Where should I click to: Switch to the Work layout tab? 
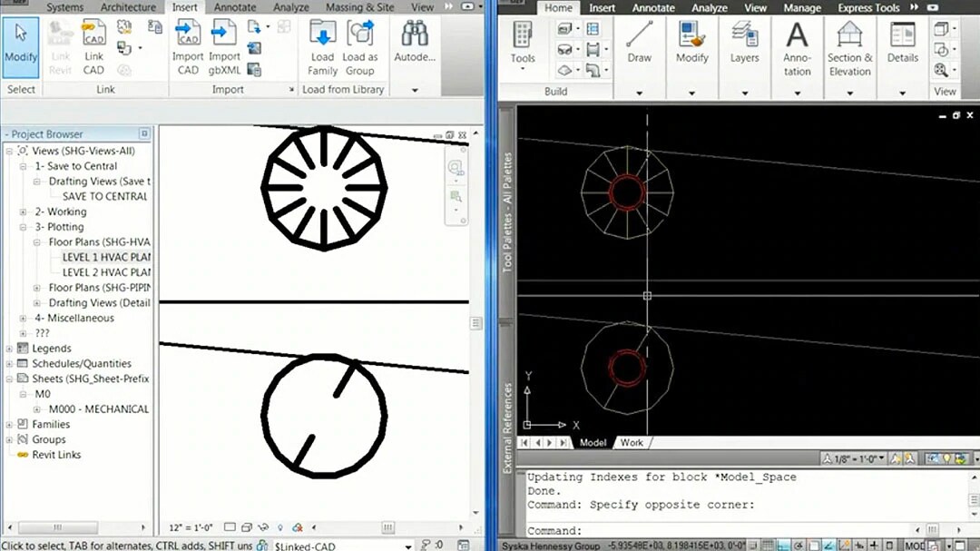pos(632,442)
